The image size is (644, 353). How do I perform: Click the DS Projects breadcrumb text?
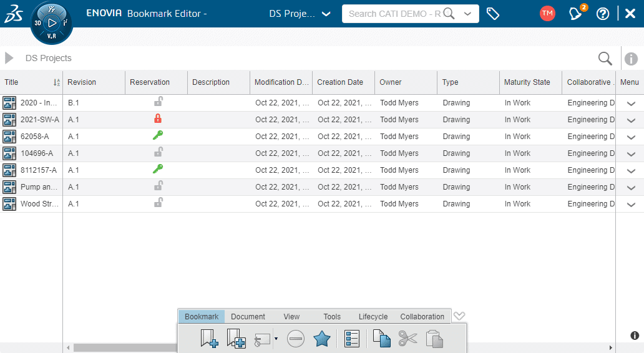tap(49, 58)
